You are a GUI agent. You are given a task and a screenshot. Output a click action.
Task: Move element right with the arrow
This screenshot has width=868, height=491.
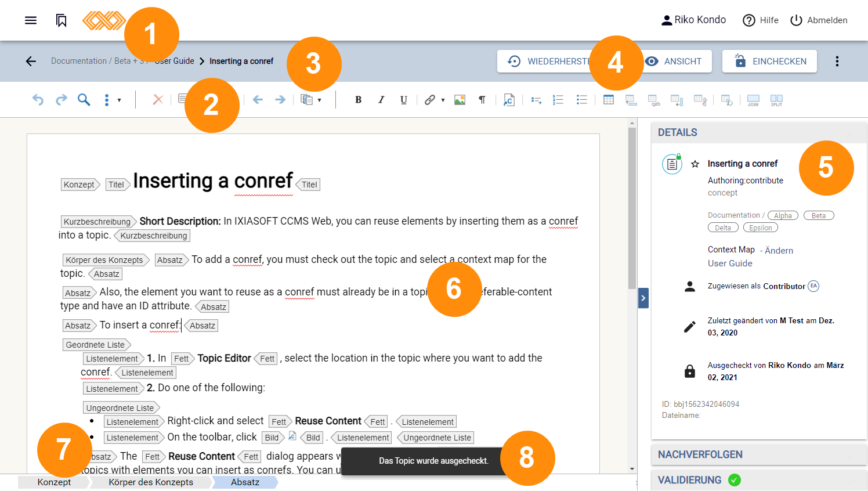[x=280, y=100]
